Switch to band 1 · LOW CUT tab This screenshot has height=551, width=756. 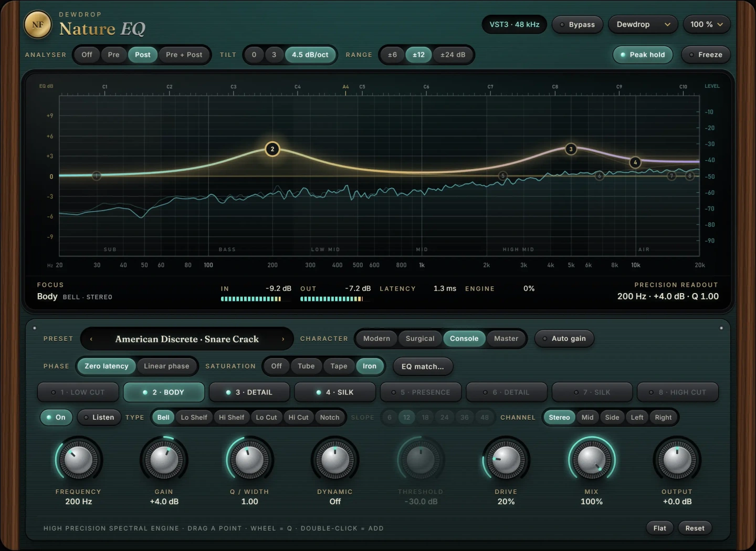78,392
